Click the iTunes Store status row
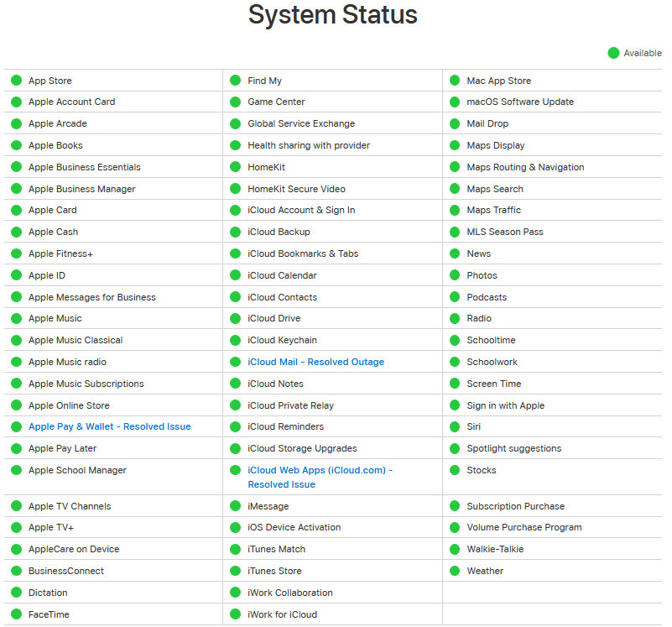The height and width of the screenshot is (627, 672). (274, 571)
